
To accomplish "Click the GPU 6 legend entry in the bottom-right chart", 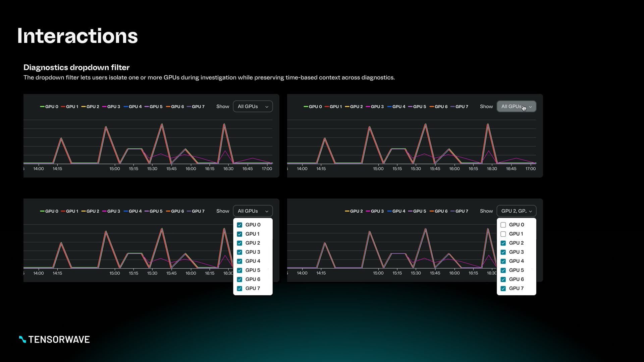I will tap(438, 211).
